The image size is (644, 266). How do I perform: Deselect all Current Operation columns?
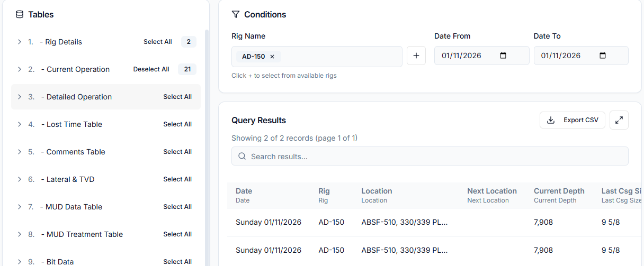pos(151,69)
